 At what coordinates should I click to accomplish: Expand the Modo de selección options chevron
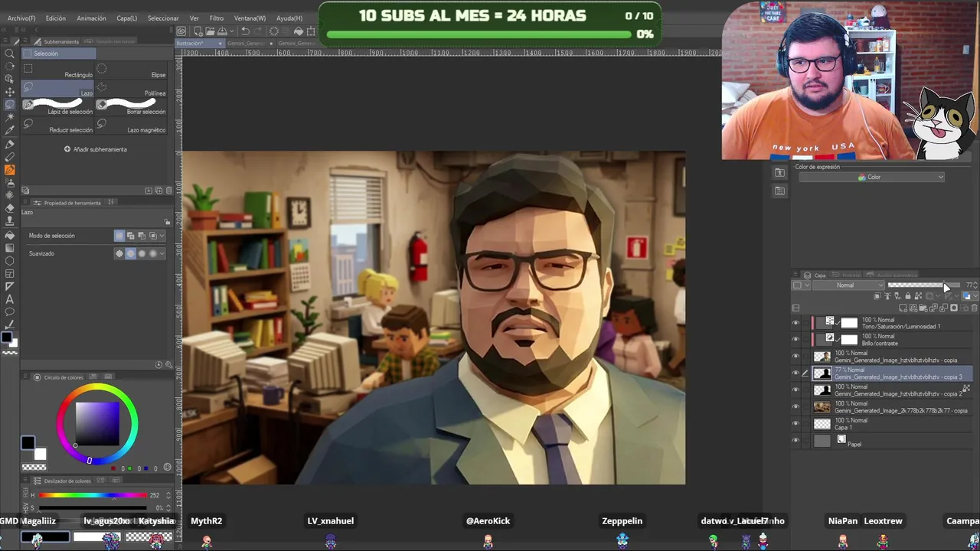[163, 236]
